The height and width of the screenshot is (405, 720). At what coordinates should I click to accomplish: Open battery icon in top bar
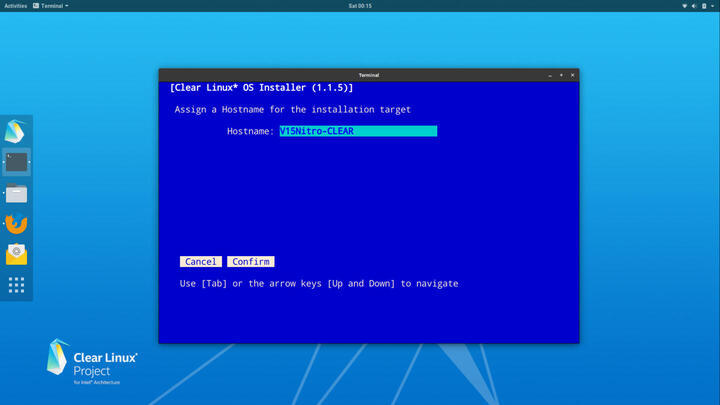[704, 6]
